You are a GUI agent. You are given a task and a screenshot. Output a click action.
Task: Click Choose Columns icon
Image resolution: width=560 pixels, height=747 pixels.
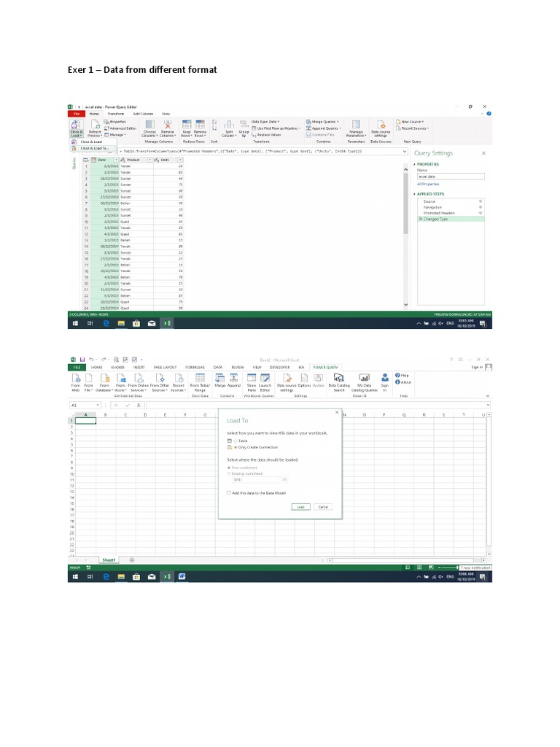click(x=150, y=125)
